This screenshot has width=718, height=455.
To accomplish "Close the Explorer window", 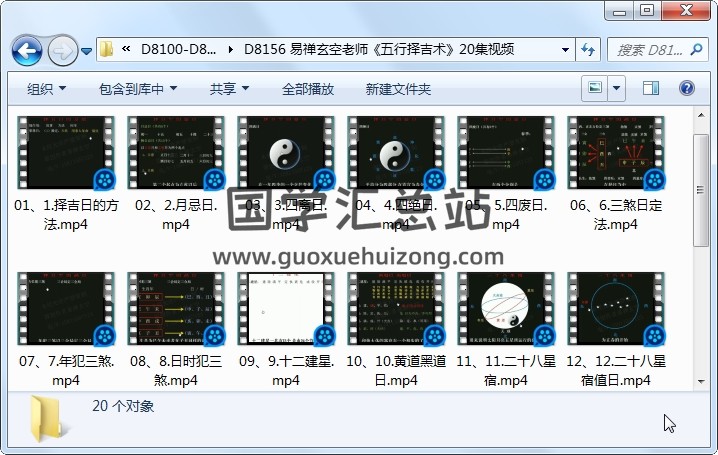I will pos(686,11).
